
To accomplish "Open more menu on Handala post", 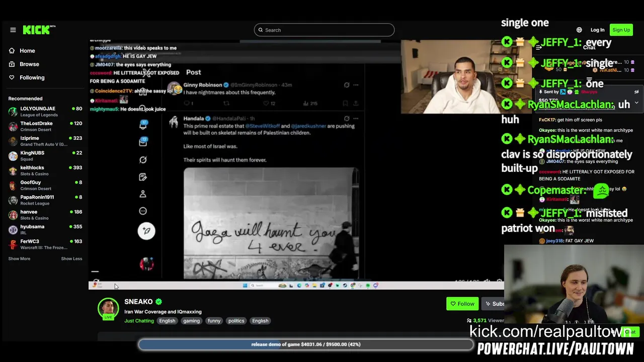I will tap(356, 119).
